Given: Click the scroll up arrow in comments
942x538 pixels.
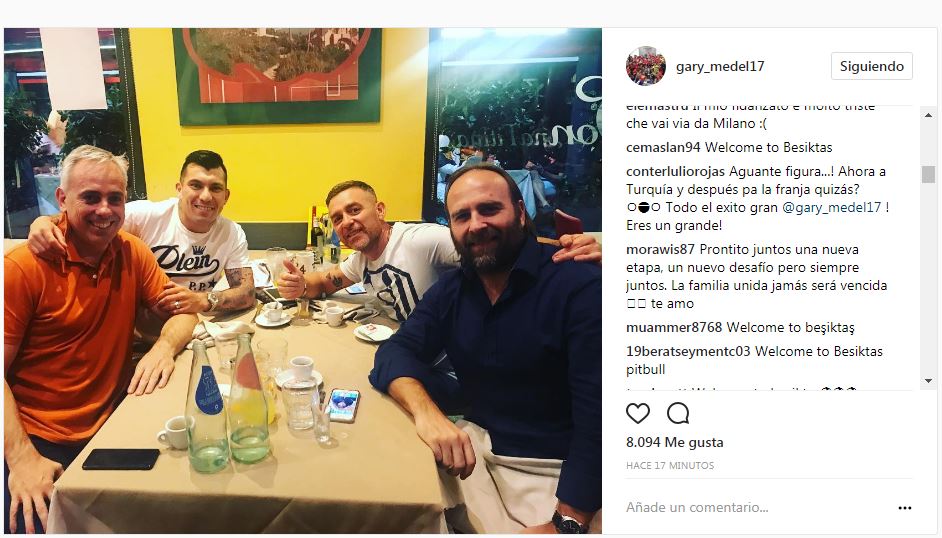Looking at the screenshot, I should point(928,115).
